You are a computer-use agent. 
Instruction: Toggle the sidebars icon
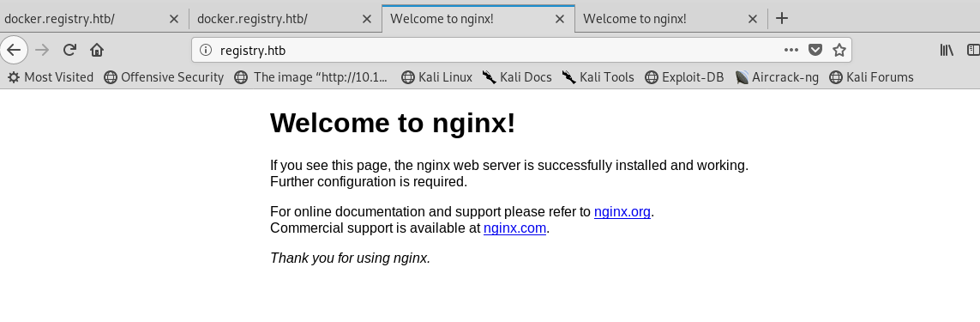tap(973, 50)
